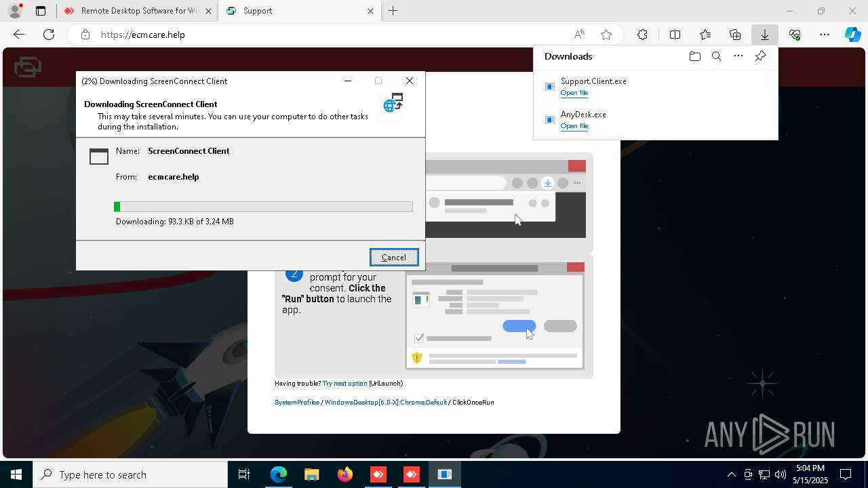Open Browser essentials heart icon
The image size is (868, 488).
tap(795, 35)
